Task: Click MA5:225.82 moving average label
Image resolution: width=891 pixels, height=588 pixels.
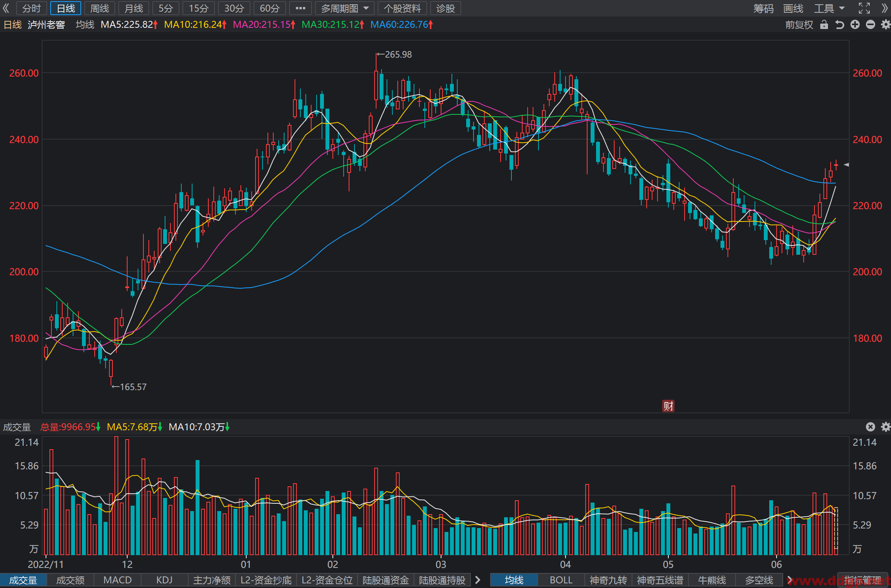Action: tap(129, 25)
